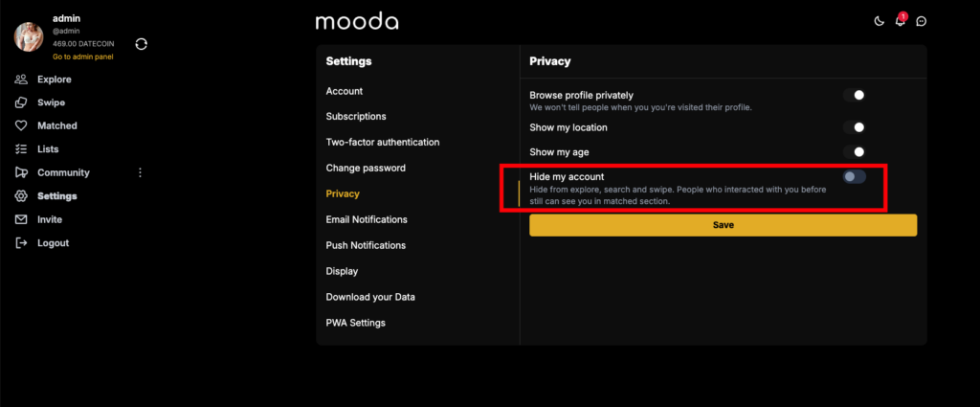The width and height of the screenshot is (980, 407).
Task: Turn off Show my location
Action: click(855, 127)
